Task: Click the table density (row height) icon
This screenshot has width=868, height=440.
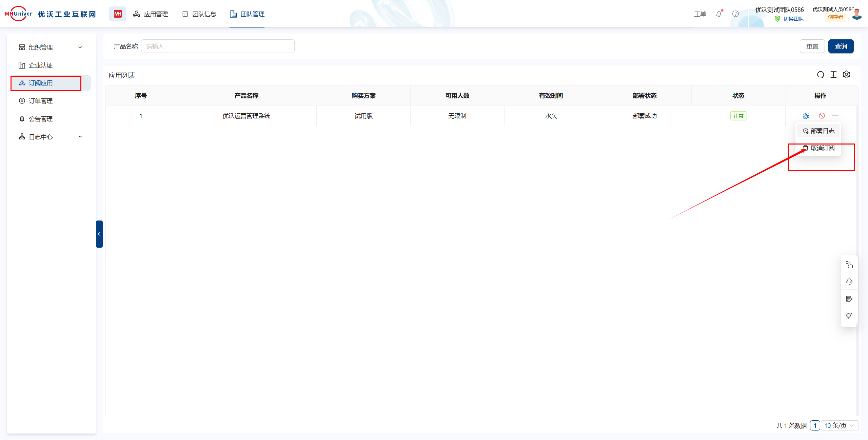Action: (833, 75)
